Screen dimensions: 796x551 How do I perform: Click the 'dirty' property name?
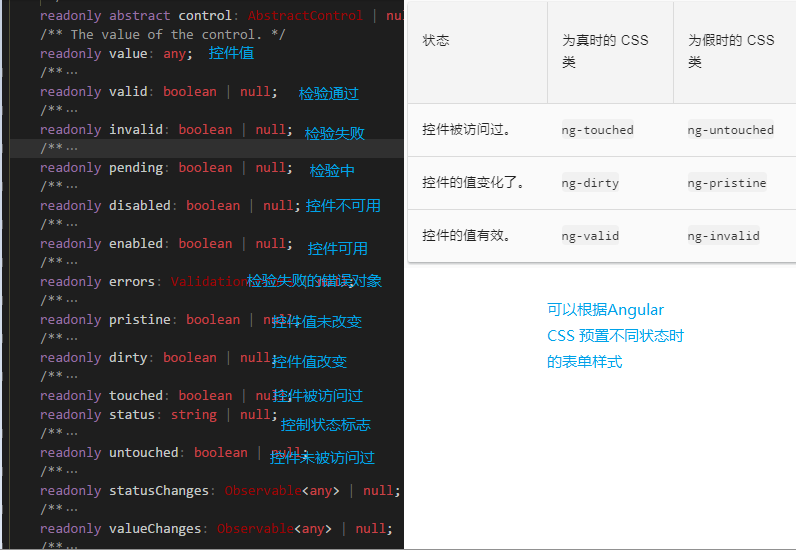[x=128, y=358]
